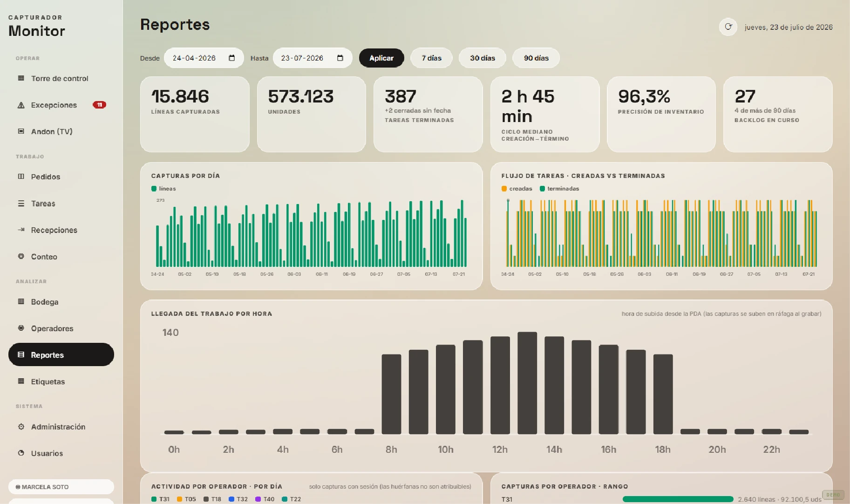The image size is (850, 504).
Task: Open the calendar picker in Desde field
Action: (232, 58)
